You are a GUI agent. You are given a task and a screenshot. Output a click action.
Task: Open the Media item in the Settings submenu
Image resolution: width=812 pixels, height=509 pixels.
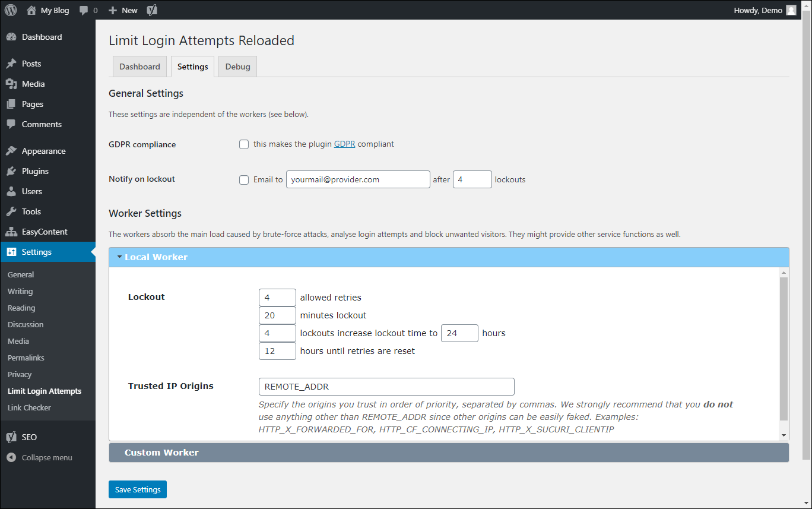[x=18, y=341]
